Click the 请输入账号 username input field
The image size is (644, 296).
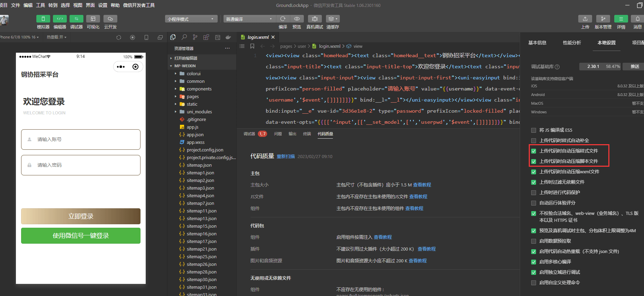coord(81,139)
